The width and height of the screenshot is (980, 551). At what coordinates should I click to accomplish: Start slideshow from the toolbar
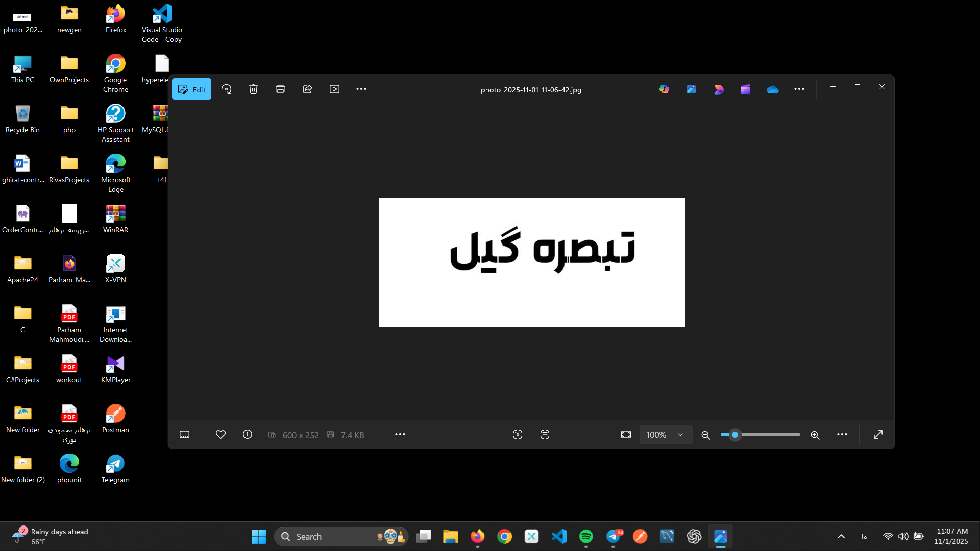pyautogui.click(x=334, y=89)
